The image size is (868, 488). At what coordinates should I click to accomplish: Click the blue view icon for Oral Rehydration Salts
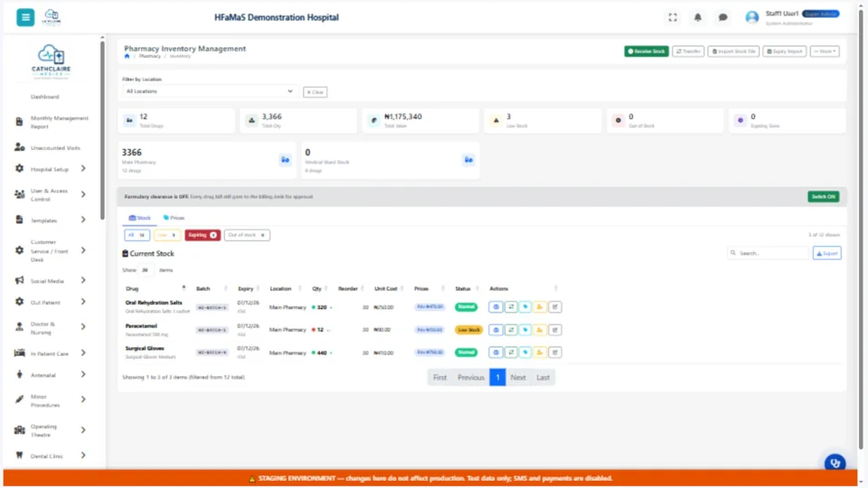pyautogui.click(x=495, y=307)
